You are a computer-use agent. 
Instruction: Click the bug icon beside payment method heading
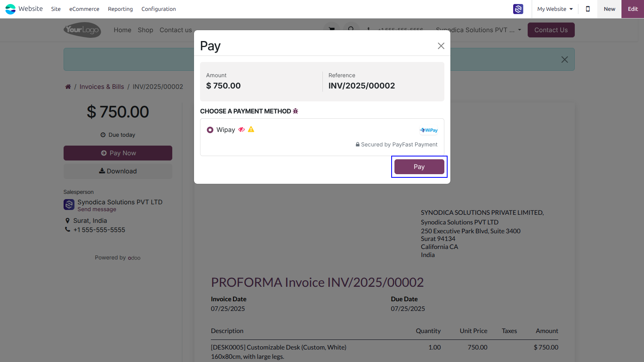[x=295, y=111]
